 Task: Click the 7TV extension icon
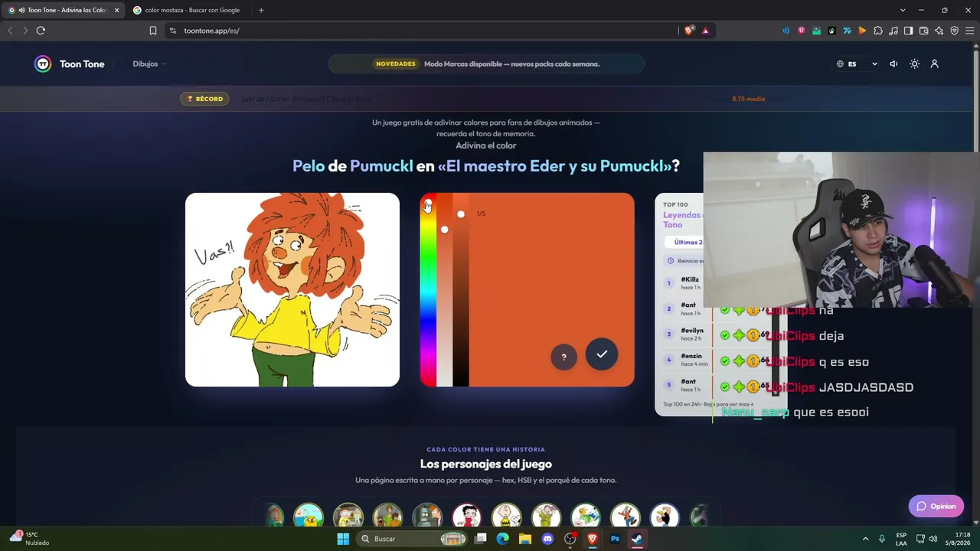coord(847,31)
